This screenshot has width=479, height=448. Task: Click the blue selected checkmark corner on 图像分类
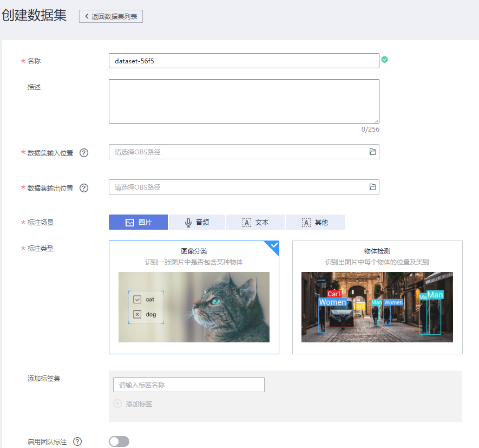pos(273,246)
